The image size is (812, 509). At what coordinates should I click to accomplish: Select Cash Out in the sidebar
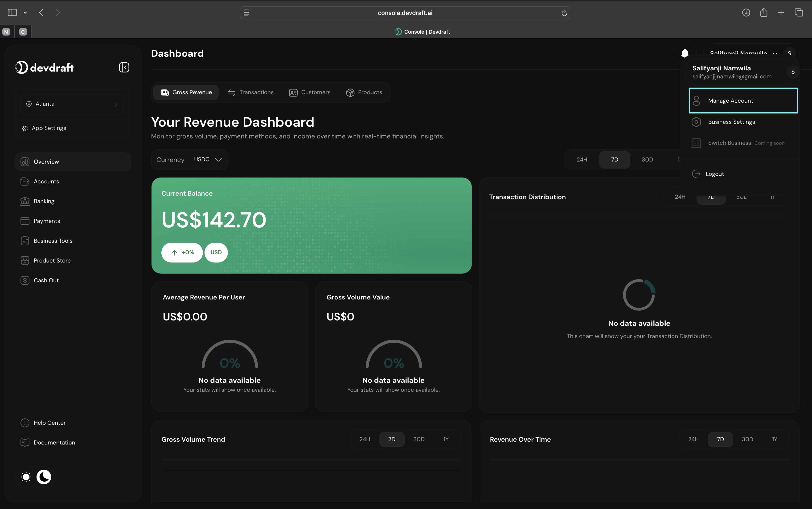[46, 280]
